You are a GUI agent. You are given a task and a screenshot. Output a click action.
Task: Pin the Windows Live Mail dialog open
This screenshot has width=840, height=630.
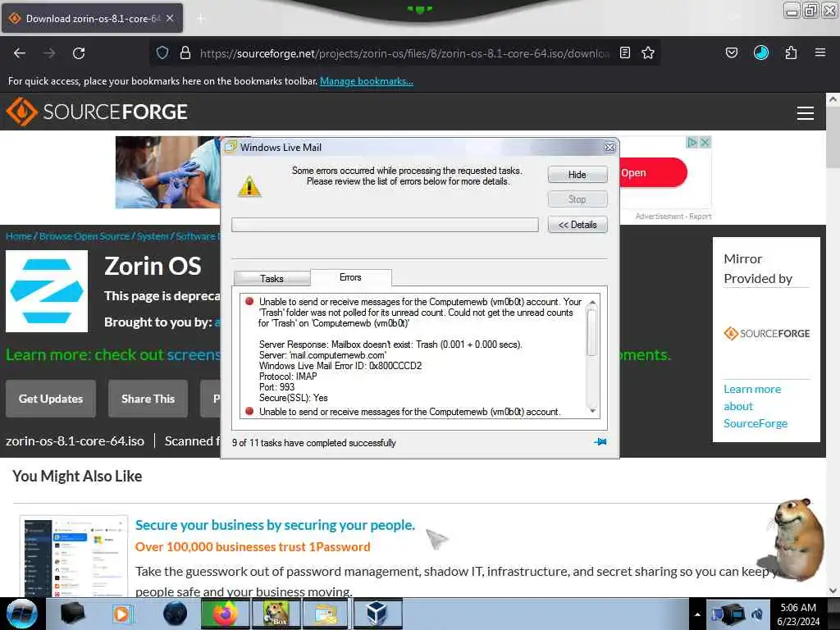click(x=600, y=442)
